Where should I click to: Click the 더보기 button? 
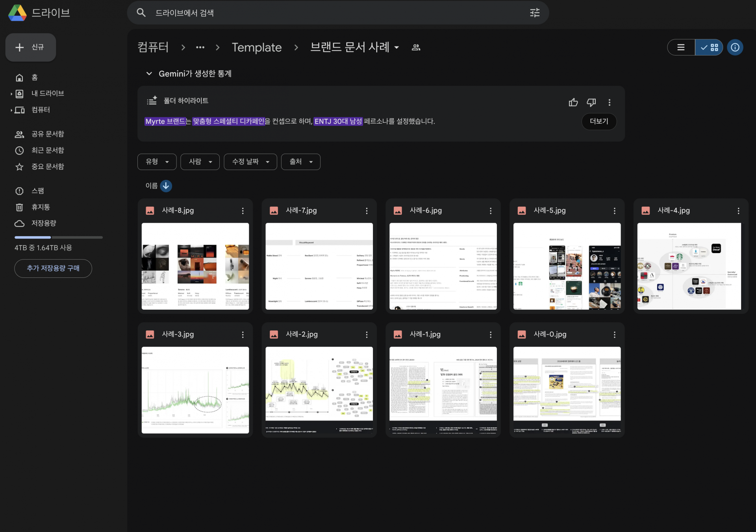(598, 121)
